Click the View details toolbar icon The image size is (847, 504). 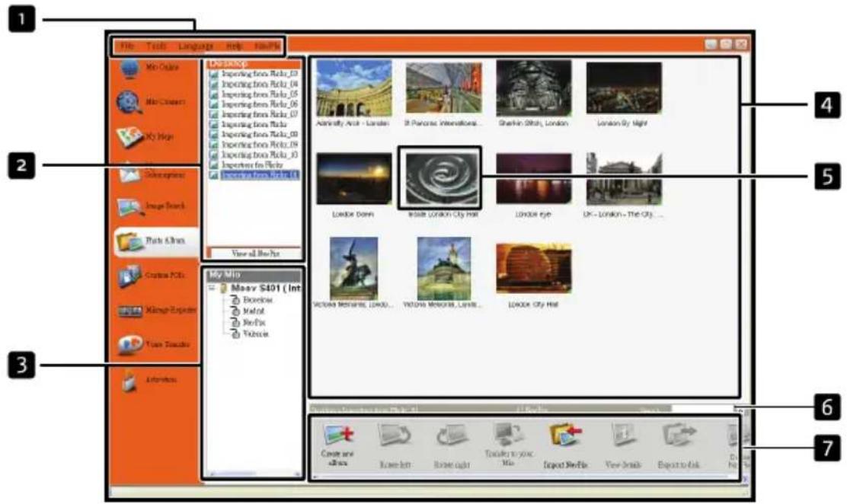(x=623, y=435)
